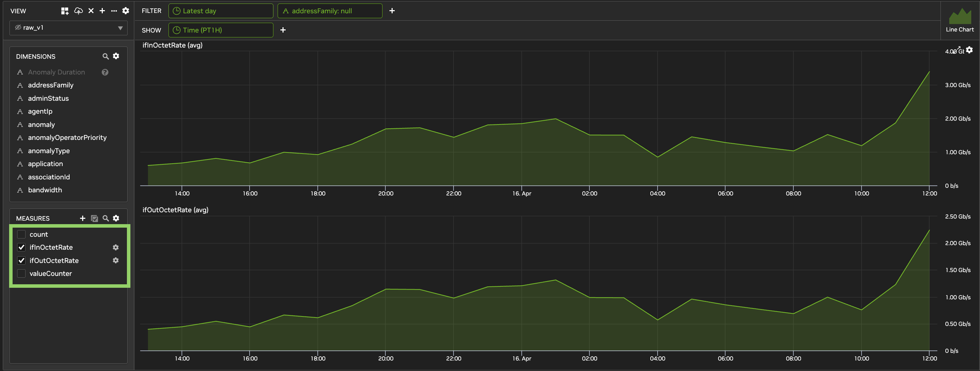This screenshot has height=371, width=980.
Task: Open the MEASURES panel settings gear
Action: coord(116,218)
